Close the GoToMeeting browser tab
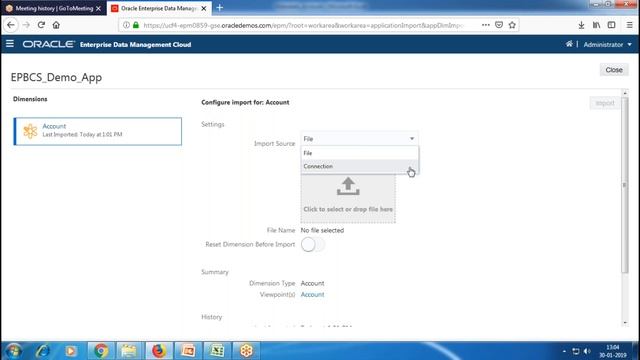 pos(98,8)
